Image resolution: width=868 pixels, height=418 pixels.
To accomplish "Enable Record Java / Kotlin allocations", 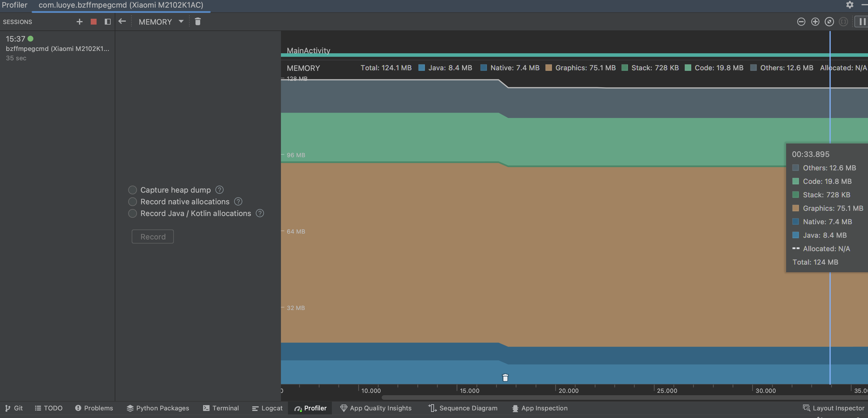I will click(132, 213).
